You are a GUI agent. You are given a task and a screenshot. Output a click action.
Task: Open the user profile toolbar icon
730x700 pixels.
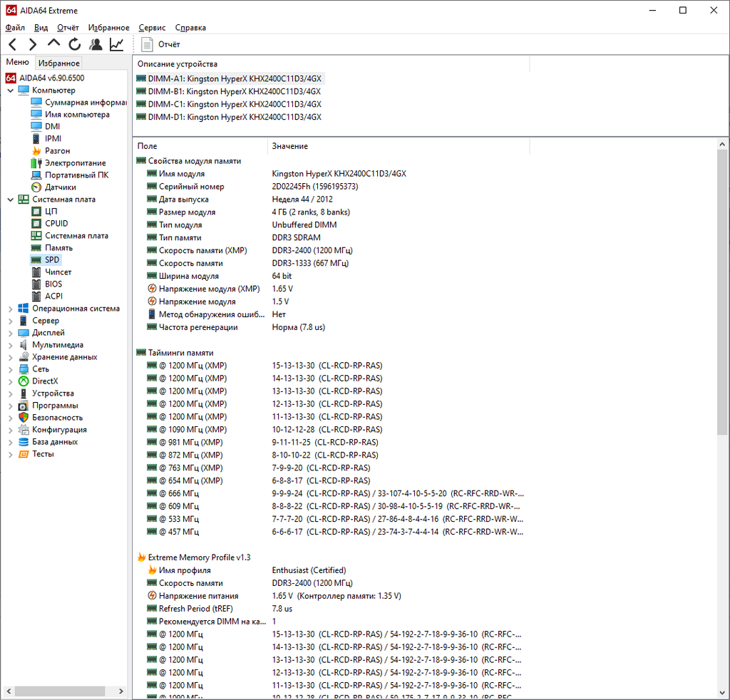pyautogui.click(x=96, y=45)
